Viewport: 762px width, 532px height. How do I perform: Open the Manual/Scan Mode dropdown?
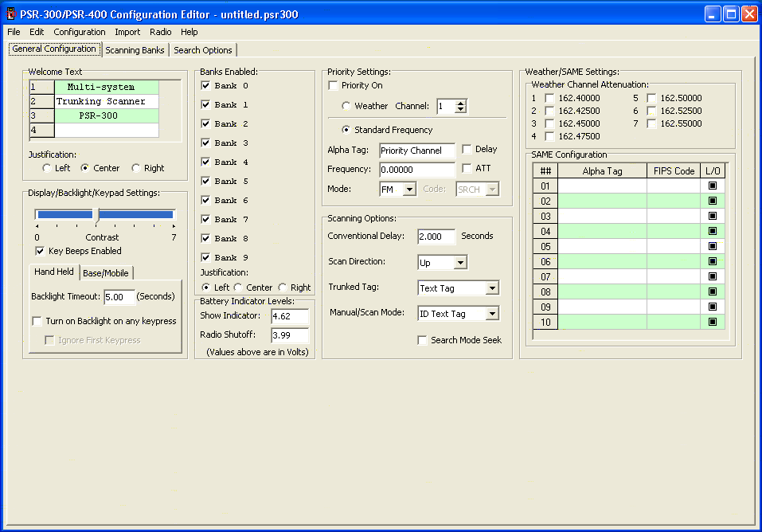pos(492,314)
